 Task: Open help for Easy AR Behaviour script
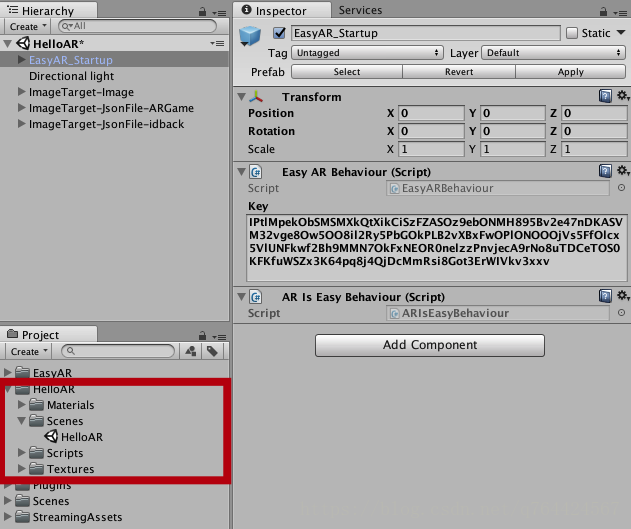tap(605, 171)
